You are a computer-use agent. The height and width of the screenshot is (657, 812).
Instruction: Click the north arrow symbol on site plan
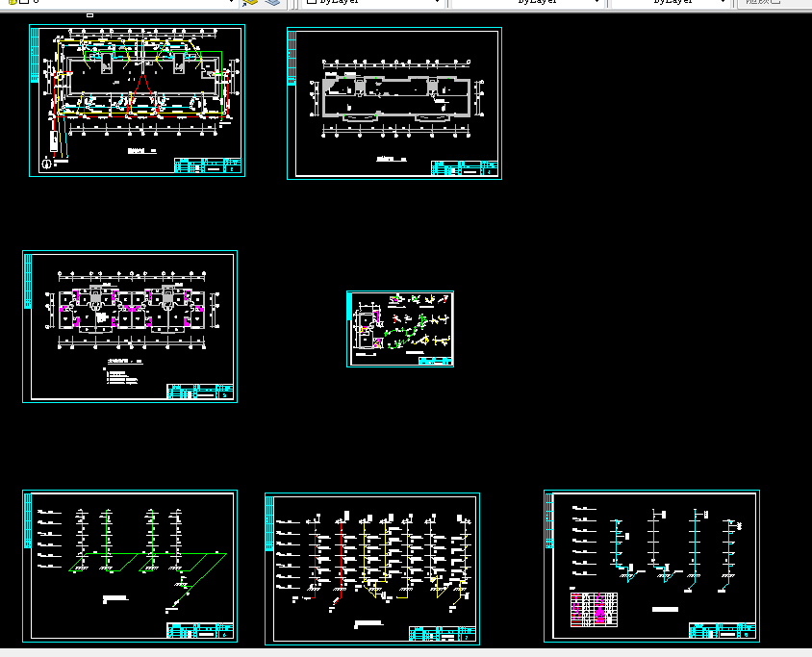tap(46, 164)
